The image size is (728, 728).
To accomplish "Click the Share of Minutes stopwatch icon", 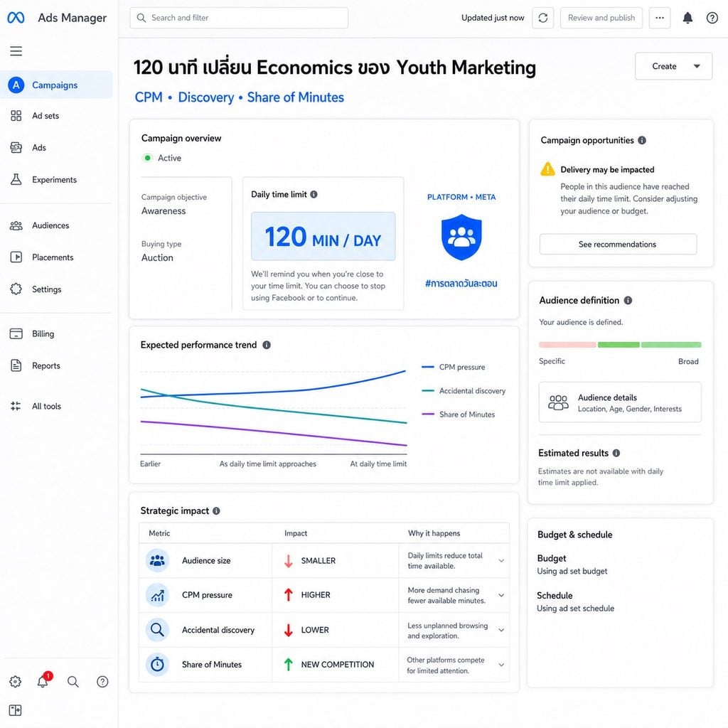I will point(157,665).
